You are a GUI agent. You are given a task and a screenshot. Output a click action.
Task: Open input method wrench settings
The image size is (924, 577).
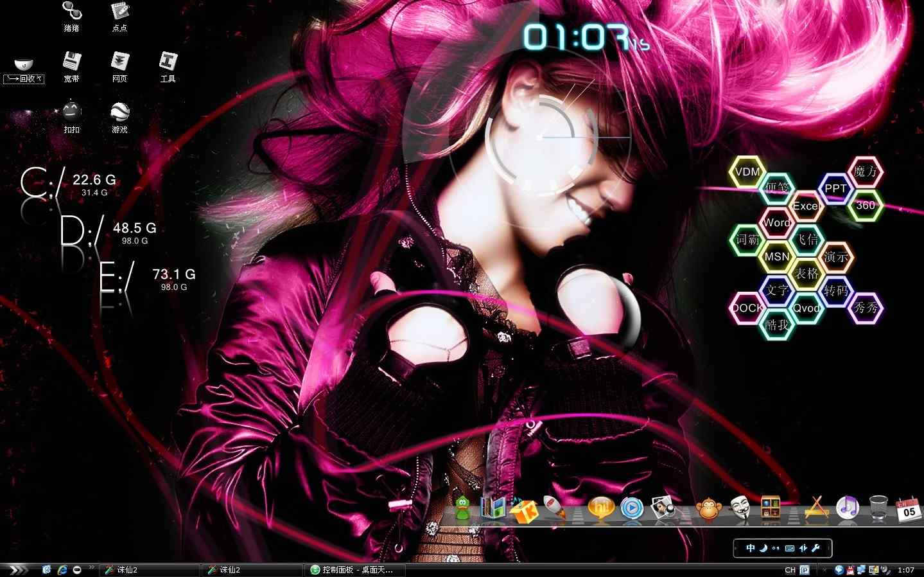click(x=816, y=548)
